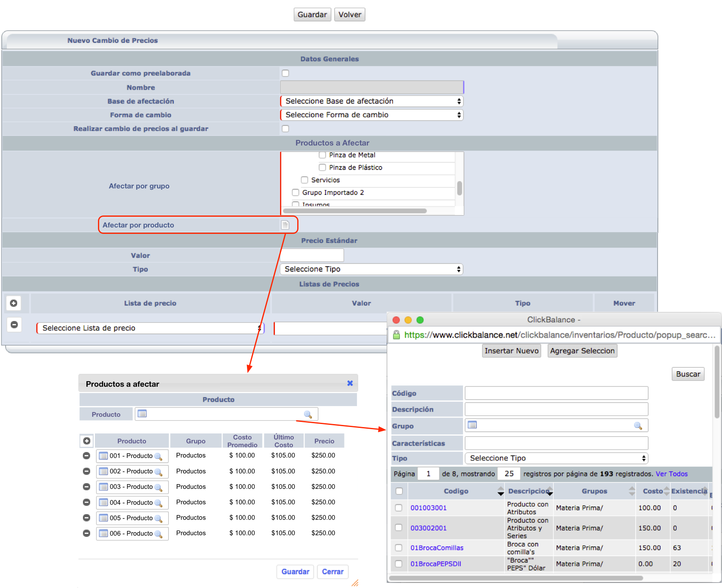This screenshot has width=722, height=588.
Task: Open the Base de afectación dropdown
Action: pos(372,101)
